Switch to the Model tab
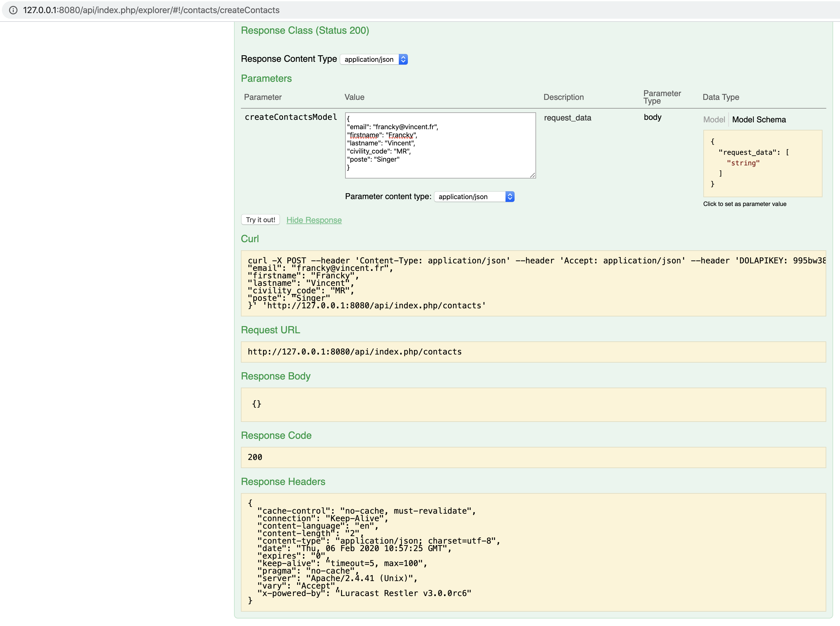Image resolution: width=840 pixels, height=626 pixels. coord(714,119)
